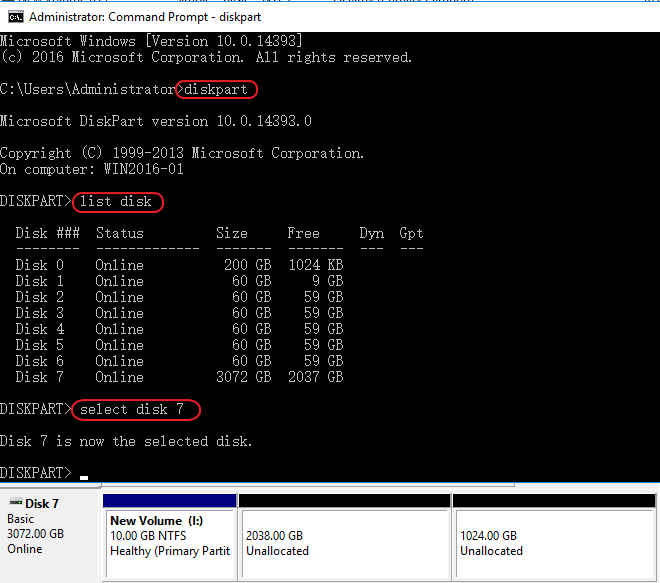Click the Disk 7 row showing 3072 GB

[180, 377]
